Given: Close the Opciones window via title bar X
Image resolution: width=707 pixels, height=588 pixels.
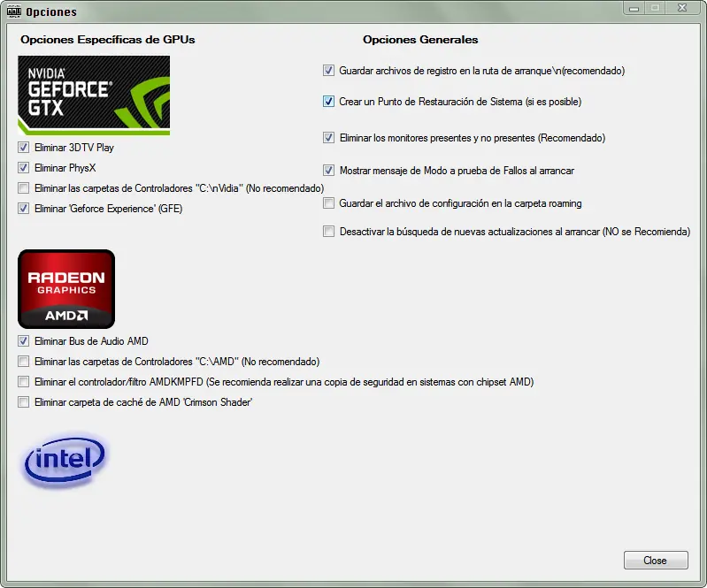Looking at the screenshot, I should 682,8.
